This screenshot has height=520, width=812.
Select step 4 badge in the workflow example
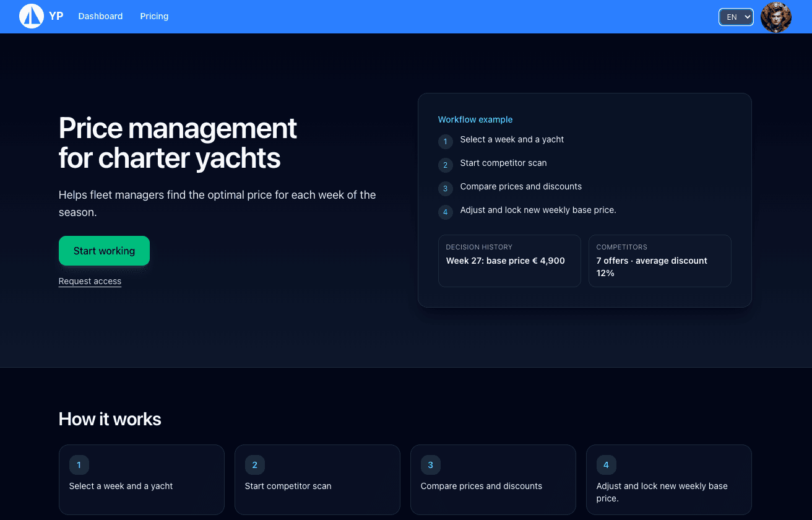click(x=445, y=212)
